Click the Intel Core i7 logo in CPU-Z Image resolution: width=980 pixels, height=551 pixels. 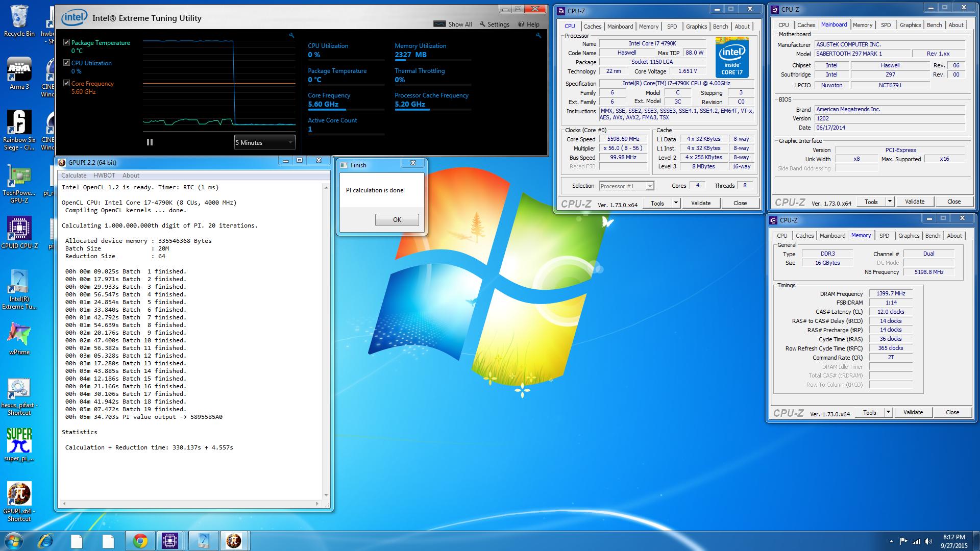732,57
